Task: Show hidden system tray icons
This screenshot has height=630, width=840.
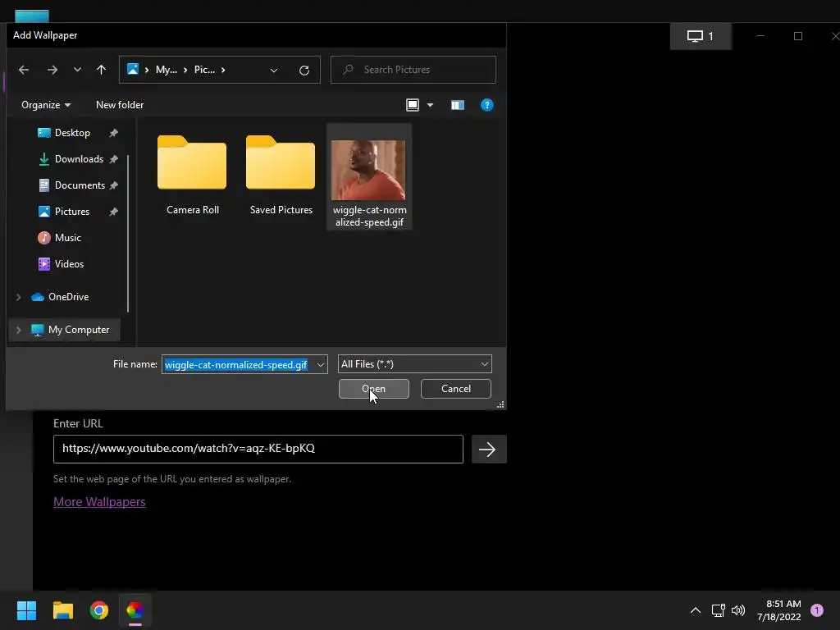Action: tap(696, 610)
